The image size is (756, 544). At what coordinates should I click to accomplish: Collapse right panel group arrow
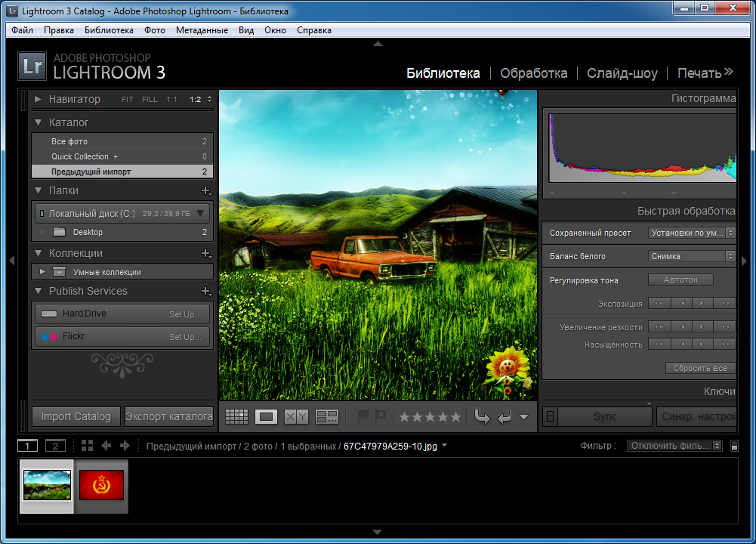pyautogui.click(x=744, y=261)
